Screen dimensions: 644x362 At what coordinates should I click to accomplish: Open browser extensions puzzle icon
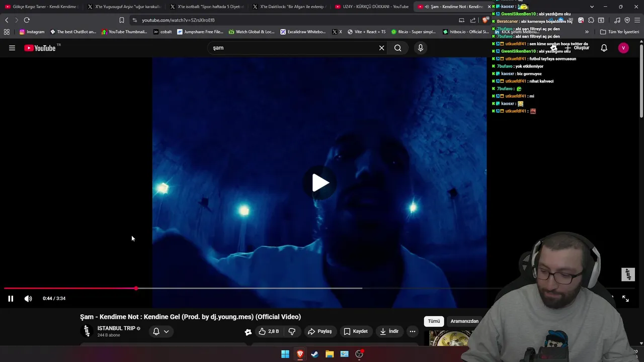[x=591, y=20]
